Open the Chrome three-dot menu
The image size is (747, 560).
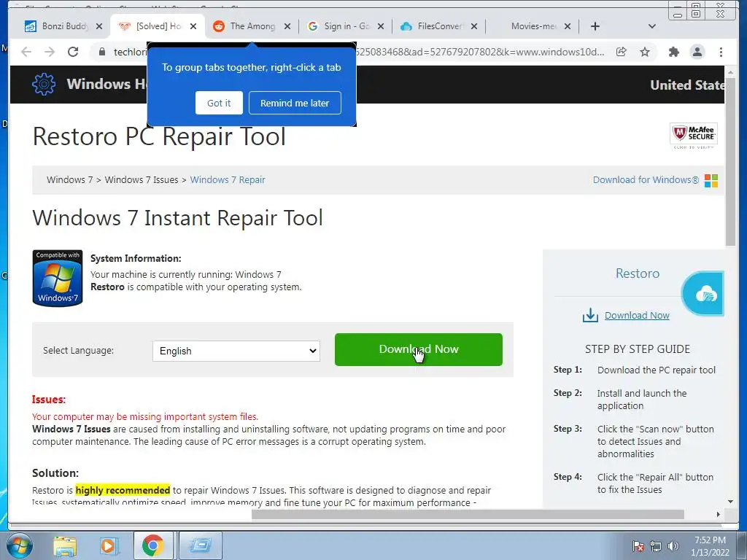tap(721, 52)
